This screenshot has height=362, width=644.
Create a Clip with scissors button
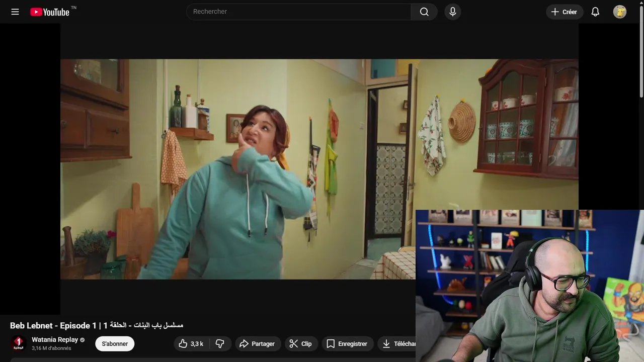tap(301, 344)
